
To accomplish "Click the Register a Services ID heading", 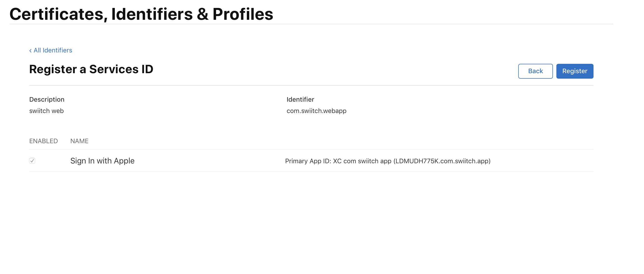I will [x=91, y=69].
